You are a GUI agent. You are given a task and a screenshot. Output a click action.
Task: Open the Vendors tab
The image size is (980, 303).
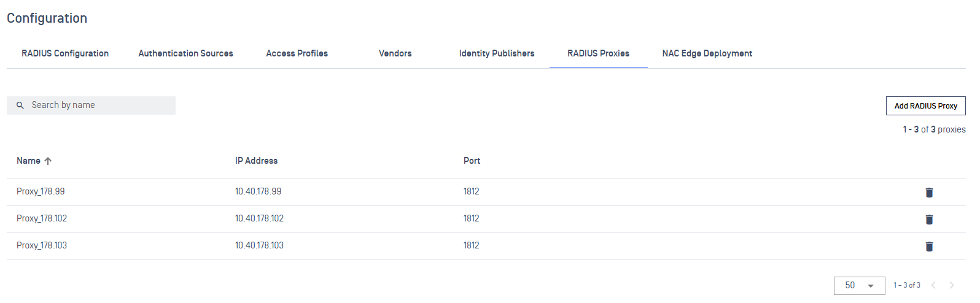395,53
